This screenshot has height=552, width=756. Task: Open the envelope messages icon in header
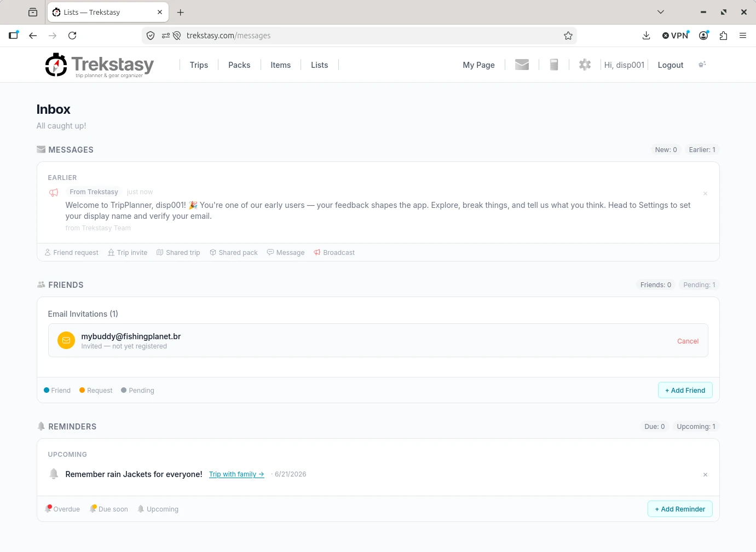tap(522, 65)
